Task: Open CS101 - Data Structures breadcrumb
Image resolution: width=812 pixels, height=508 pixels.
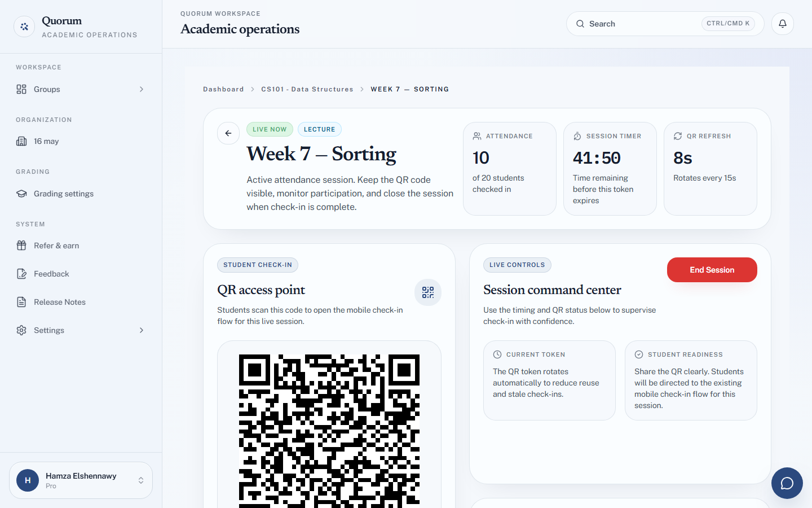Action: click(307, 89)
